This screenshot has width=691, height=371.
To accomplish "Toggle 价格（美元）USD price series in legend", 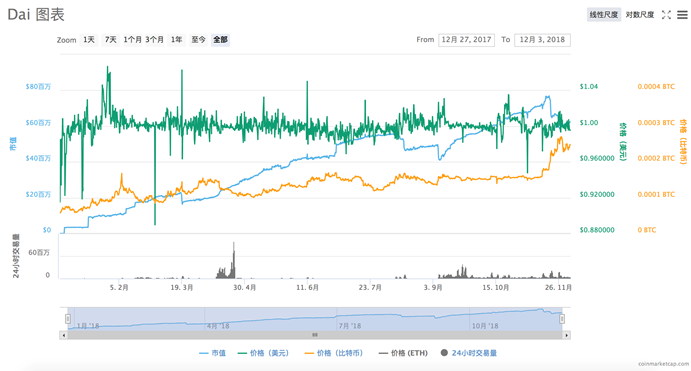I will coord(263,353).
